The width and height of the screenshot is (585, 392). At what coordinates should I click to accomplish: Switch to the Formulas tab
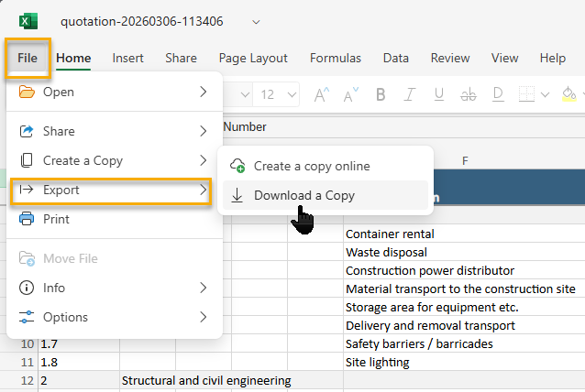click(x=335, y=58)
